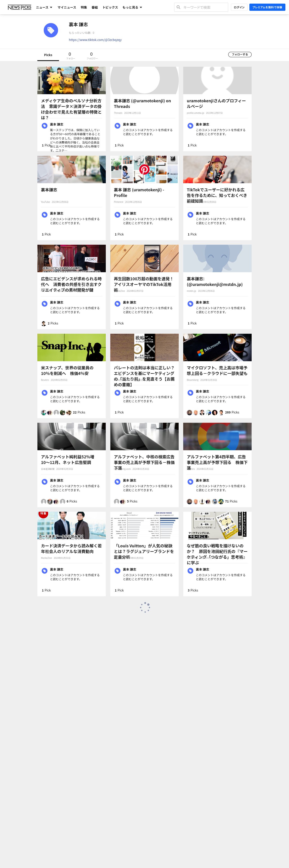Click '5 Picks' count text
289x868 pixels.
coord(132,501)
